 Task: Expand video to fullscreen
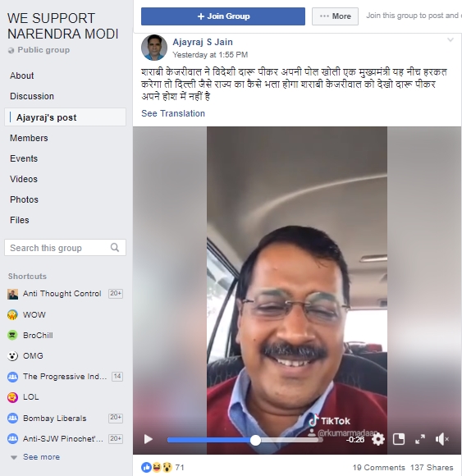420,439
